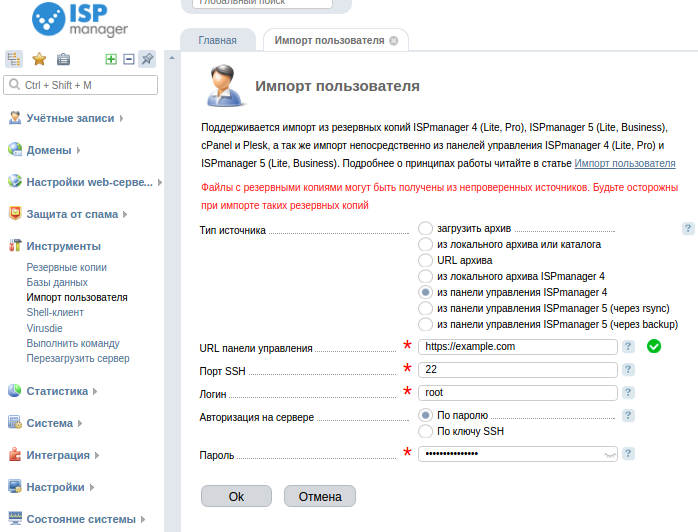The height and width of the screenshot is (532, 698).
Task: Click the Инструменты tools icon
Action: point(15,246)
